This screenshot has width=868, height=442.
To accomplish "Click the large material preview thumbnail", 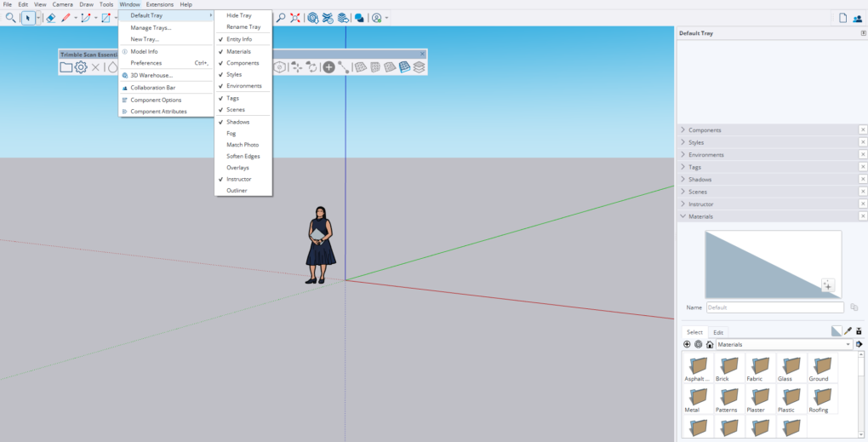I will click(x=773, y=265).
